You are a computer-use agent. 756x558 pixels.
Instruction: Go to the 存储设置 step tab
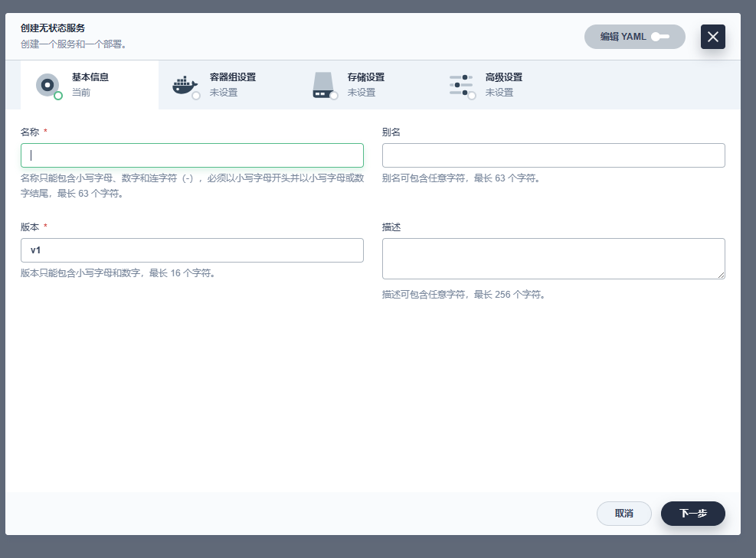[x=366, y=77]
